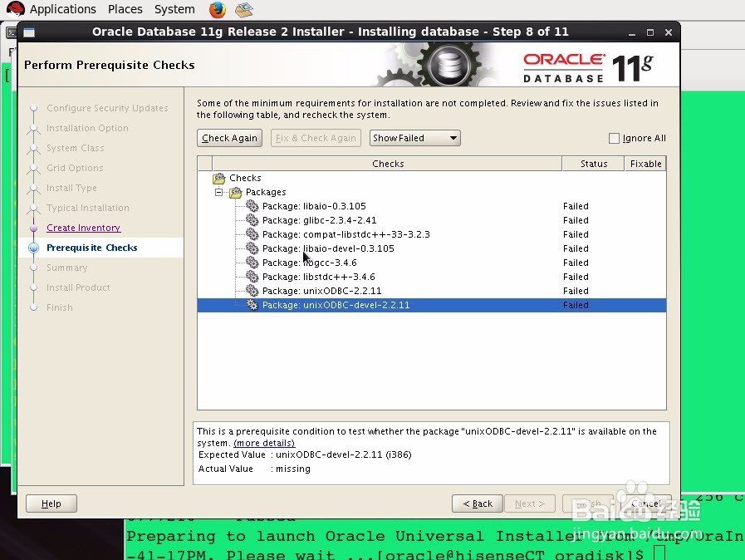
Task: Open the mail notes launcher icon in the panel
Action: tap(243, 9)
